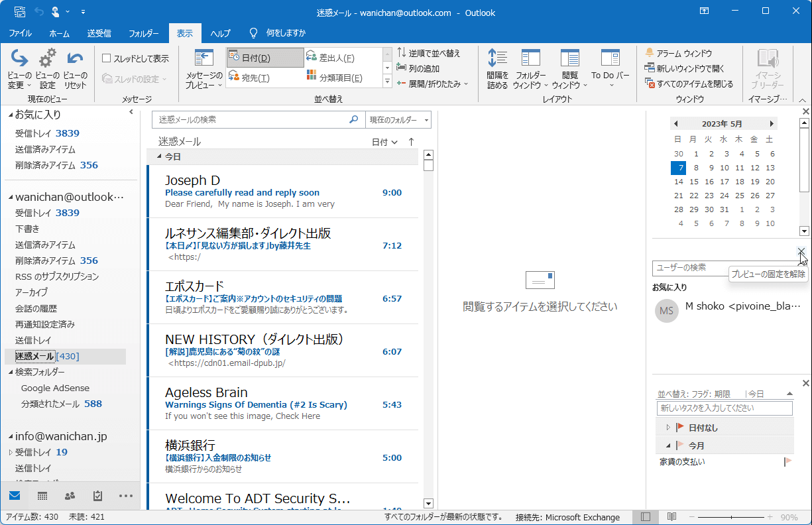Open the quick access toolbar customize arrow

click(83, 12)
